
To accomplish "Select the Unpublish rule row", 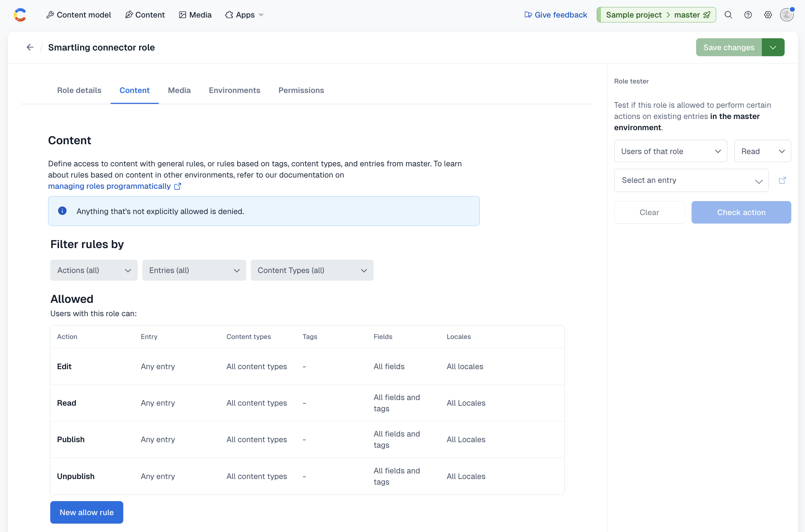I will [307, 476].
